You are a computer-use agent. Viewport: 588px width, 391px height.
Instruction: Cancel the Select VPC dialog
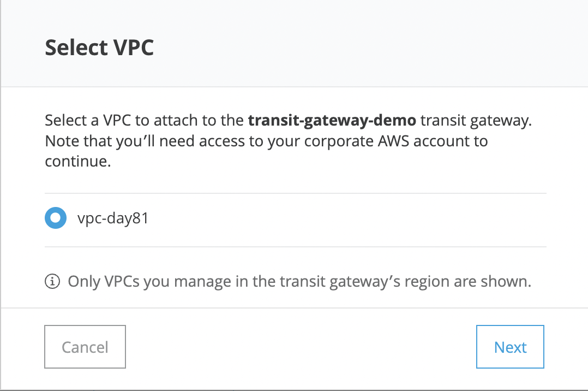point(85,347)
